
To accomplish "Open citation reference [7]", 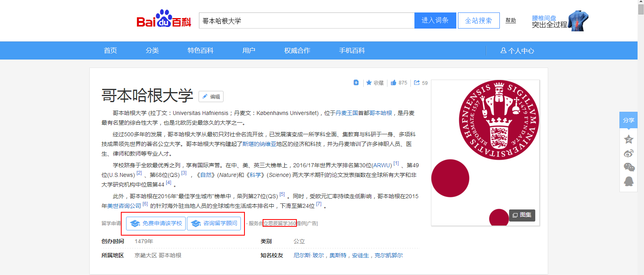I will coord(319,204).
